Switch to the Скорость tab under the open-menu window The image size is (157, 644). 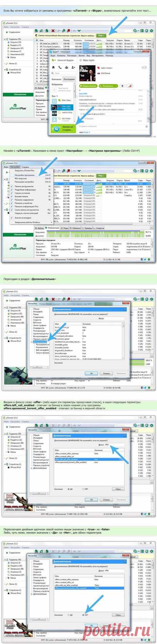(99, 228)
